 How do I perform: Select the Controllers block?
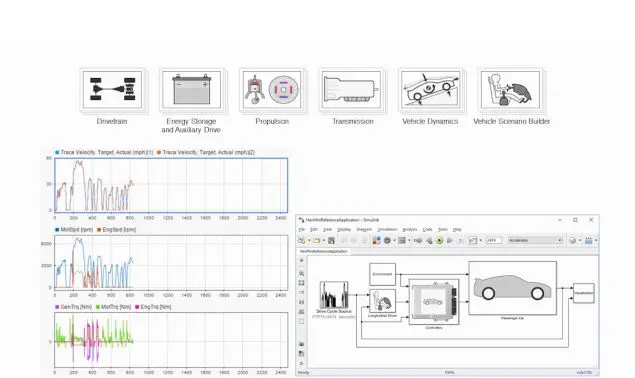[x=434, y=301]
